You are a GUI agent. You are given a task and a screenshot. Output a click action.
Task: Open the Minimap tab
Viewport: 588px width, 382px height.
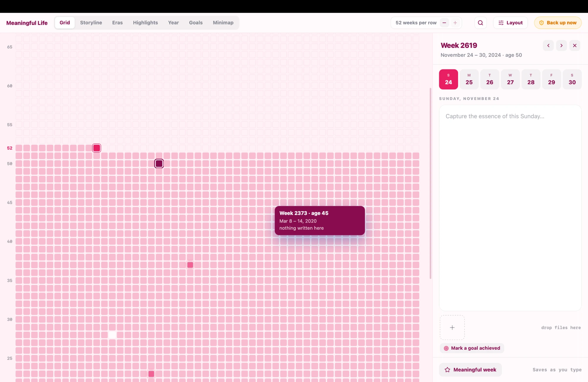pos(223,23)
